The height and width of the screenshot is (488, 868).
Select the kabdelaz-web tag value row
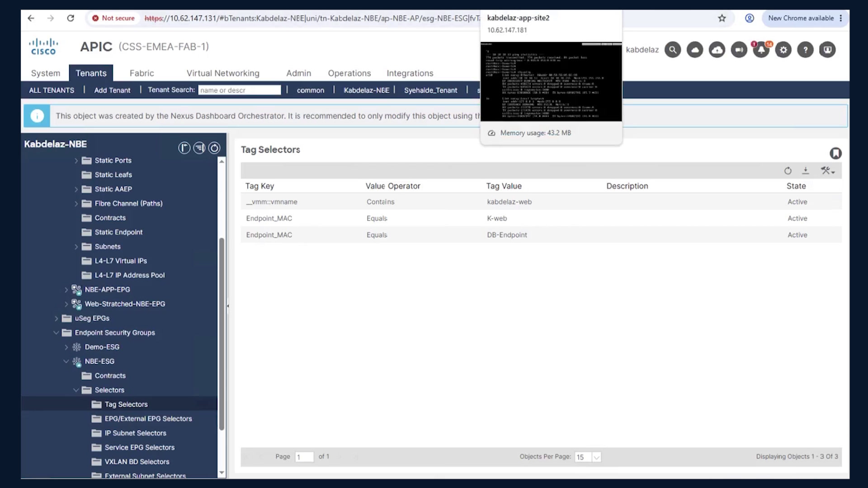click(x=541, y=202)
